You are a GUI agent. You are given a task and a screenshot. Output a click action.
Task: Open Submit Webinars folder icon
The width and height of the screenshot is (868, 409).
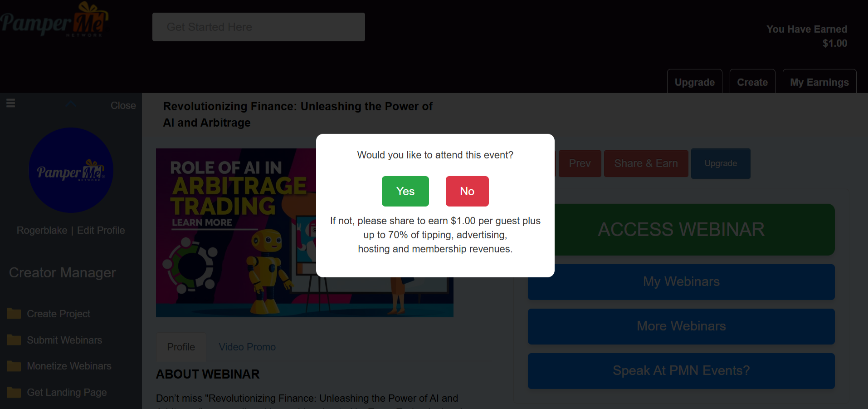click(14, 340)
